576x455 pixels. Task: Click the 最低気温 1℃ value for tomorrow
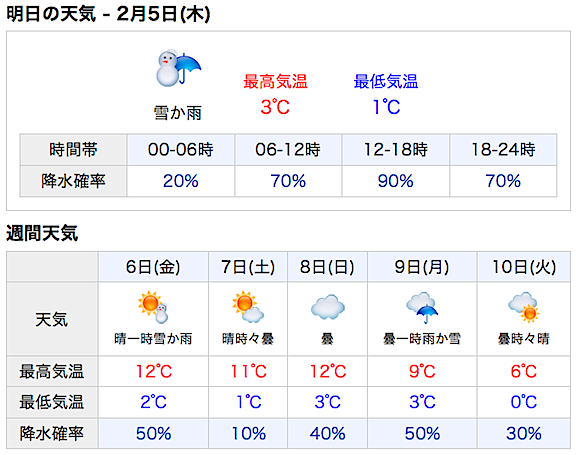pos(386,107)
